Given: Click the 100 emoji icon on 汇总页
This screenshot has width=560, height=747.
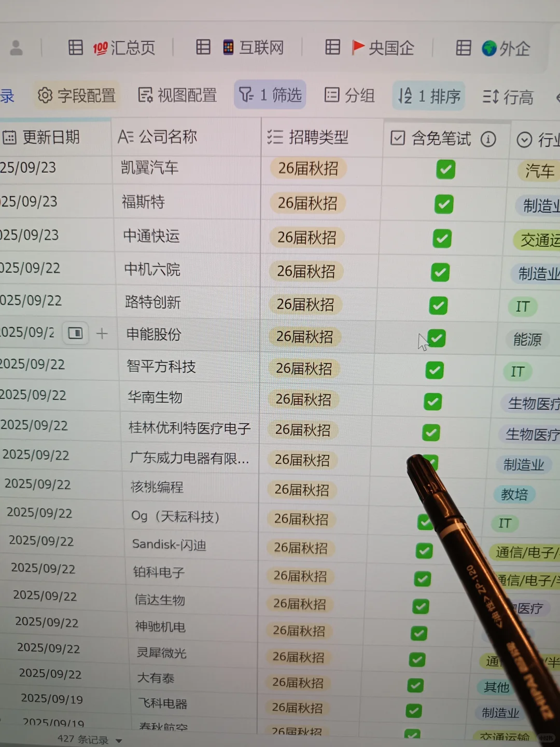Looking at the screenshot, I should (100, 48).
